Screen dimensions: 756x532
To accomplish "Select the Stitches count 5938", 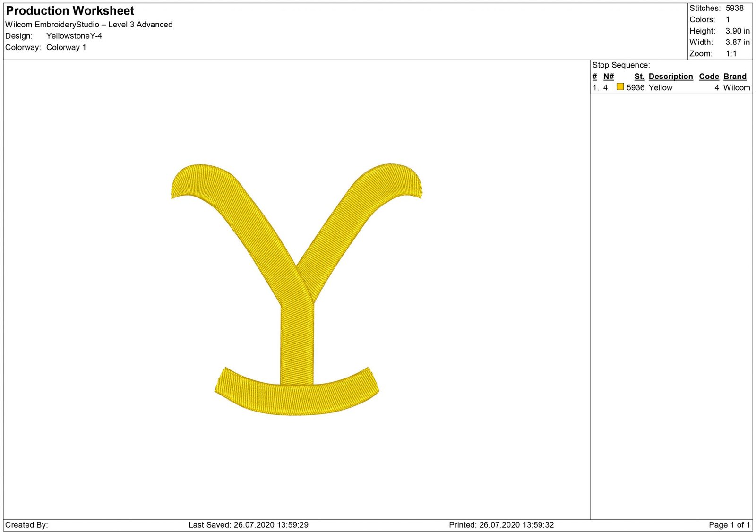I will pos(734,8).
